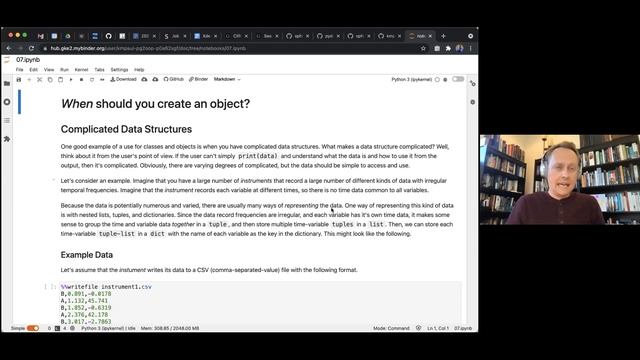Open the View menu
The image size is (640, 360).
point(49,70)
